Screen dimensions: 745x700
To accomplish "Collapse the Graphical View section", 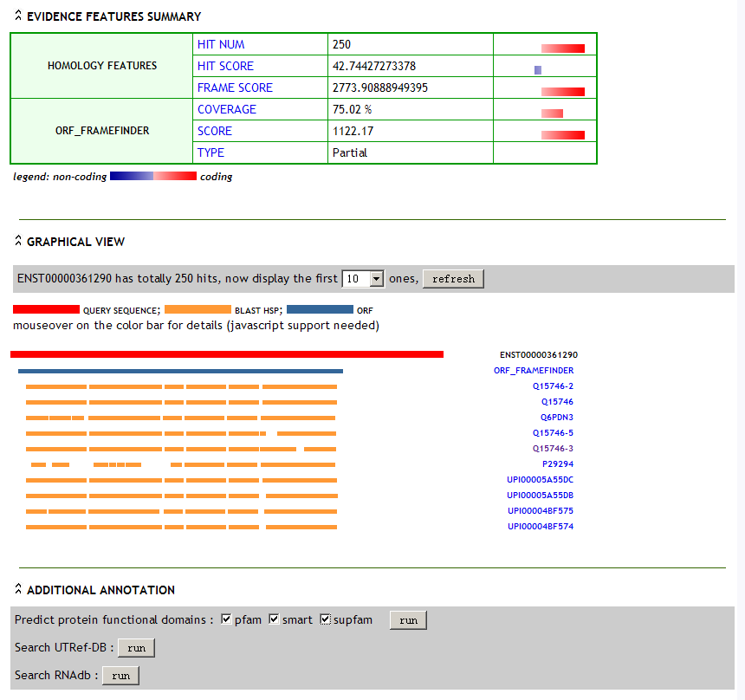I will click(x=18, y=242).
